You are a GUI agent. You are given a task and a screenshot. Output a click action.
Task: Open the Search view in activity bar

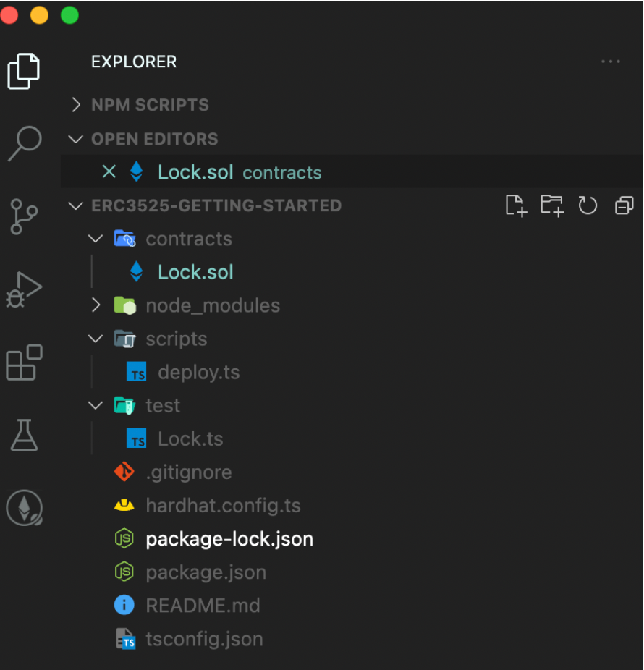click(x=25, y=143)
